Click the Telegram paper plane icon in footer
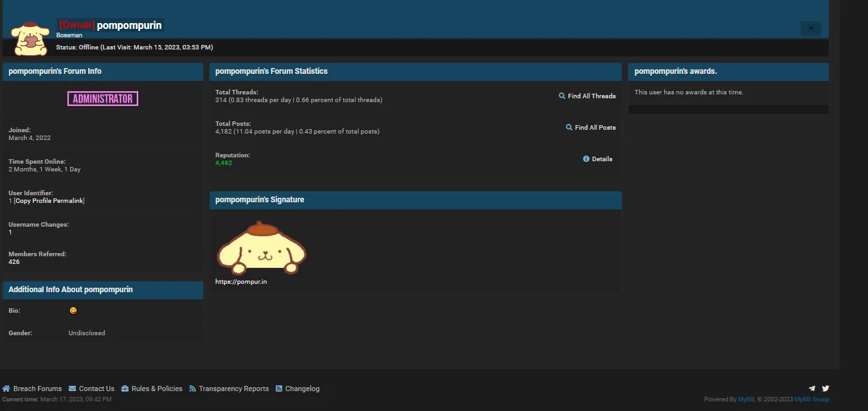The height and width of the screenshot is (411, 868). point(811,388)
